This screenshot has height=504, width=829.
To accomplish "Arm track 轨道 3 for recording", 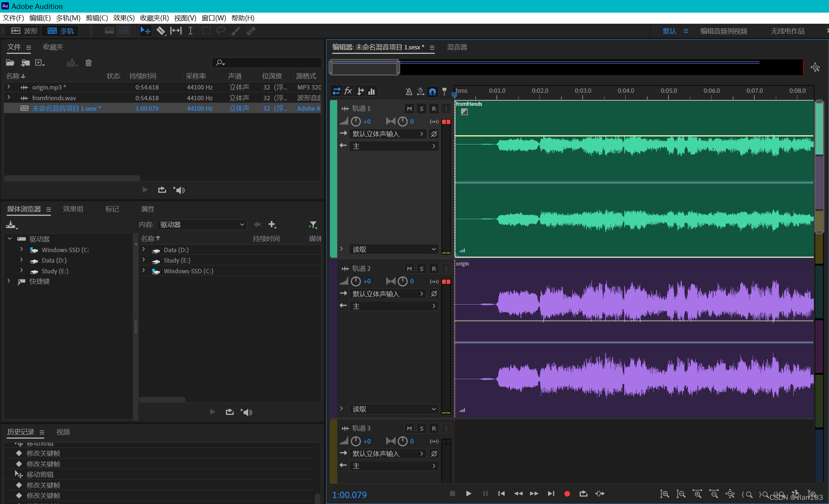I will click(434, 429).
